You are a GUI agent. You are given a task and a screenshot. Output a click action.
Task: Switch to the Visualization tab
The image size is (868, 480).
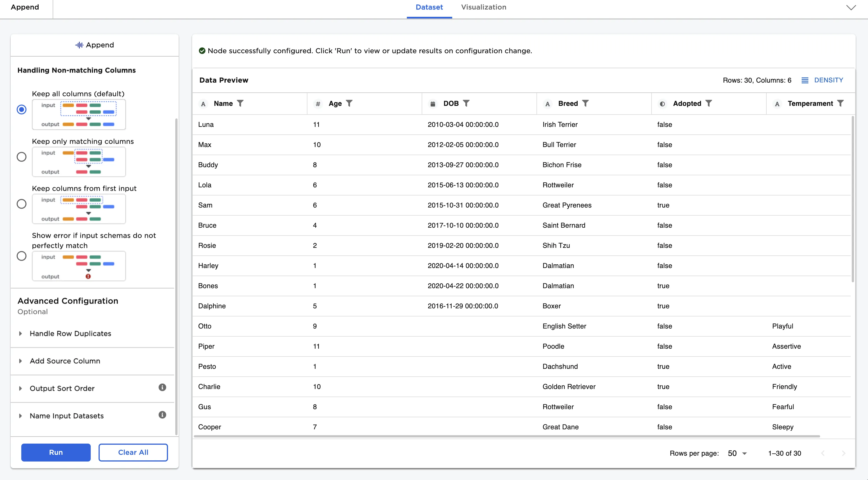(483, 7)
